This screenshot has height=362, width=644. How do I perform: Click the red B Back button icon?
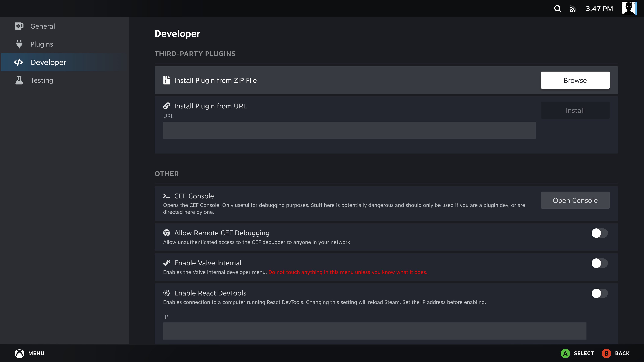[x=606, y=353]
